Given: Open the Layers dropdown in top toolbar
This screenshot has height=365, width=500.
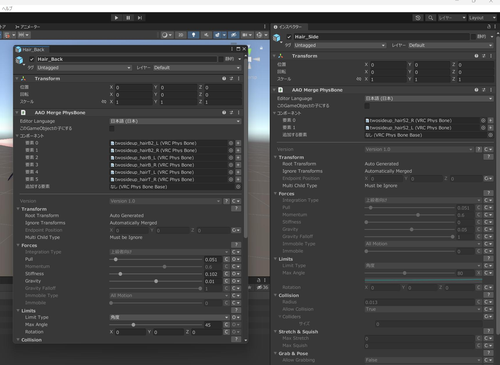Looking at the screenshot, I should coord(452,18).
